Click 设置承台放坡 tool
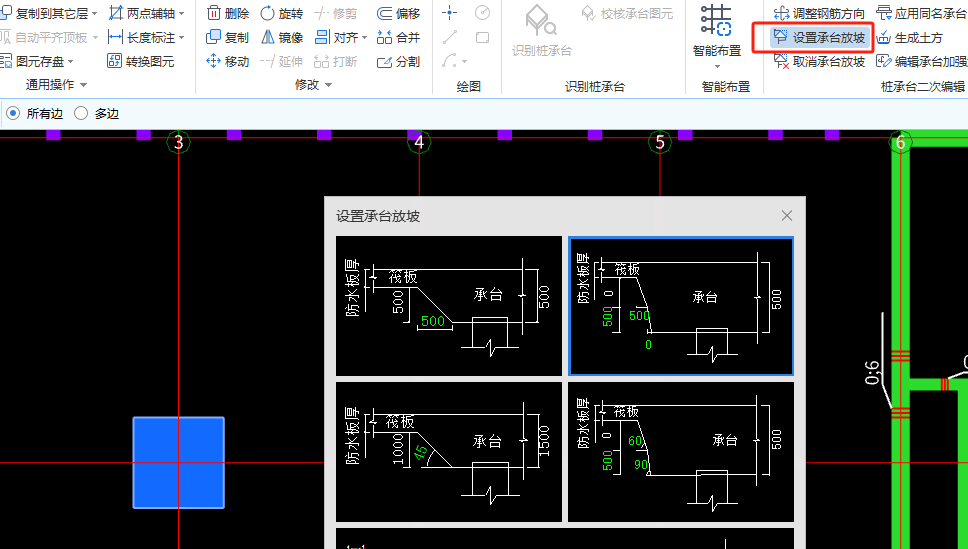Image resolution: width=968 pixels, height=549 pixels. [819, 38]
